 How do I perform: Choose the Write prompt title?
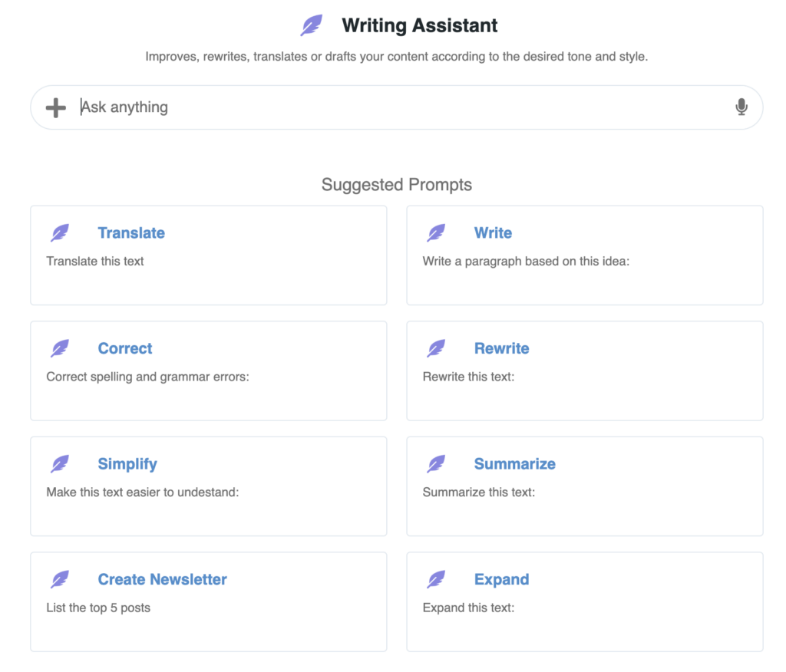tap(493, 233)
